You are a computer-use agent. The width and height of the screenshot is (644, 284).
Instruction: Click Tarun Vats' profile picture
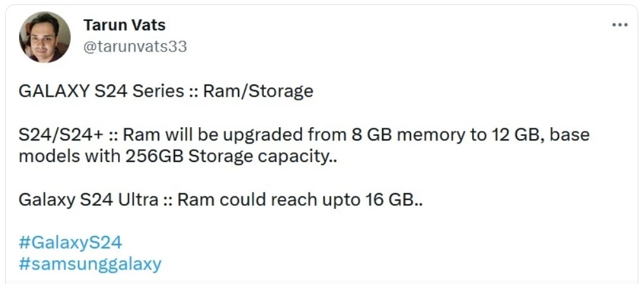(x=45, y=37)
